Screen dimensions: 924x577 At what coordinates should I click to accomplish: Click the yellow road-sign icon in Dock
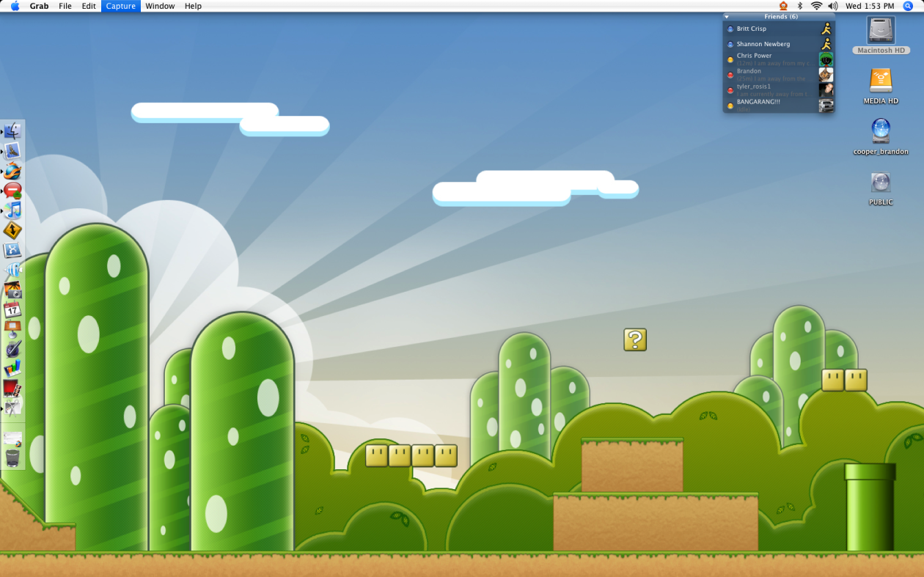click(12, 230)
